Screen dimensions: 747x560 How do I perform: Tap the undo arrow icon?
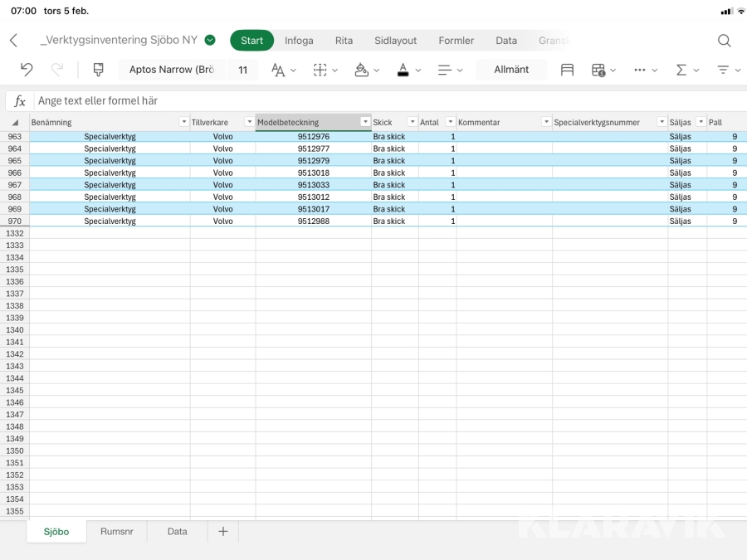click(x=27, y=70)
